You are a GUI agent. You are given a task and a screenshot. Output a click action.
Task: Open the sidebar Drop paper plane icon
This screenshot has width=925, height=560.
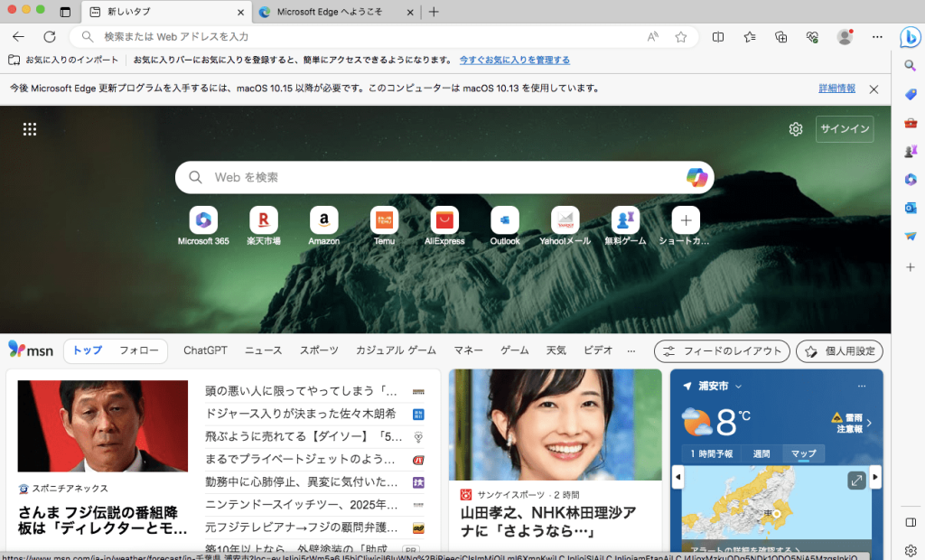[911, 236]
